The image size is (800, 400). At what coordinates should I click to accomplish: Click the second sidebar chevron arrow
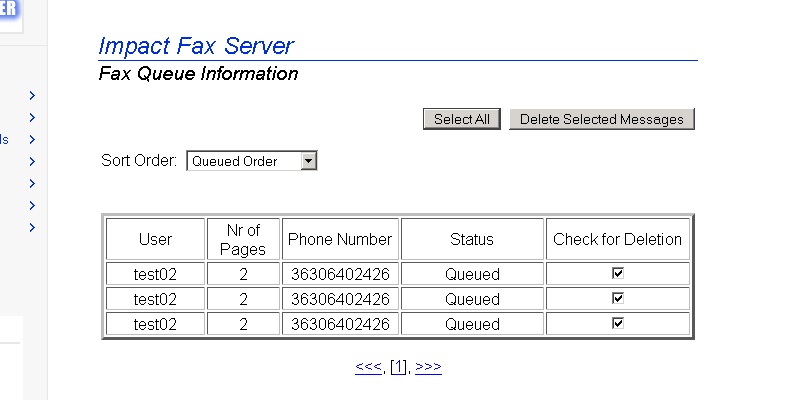click(x=32, y=118)
